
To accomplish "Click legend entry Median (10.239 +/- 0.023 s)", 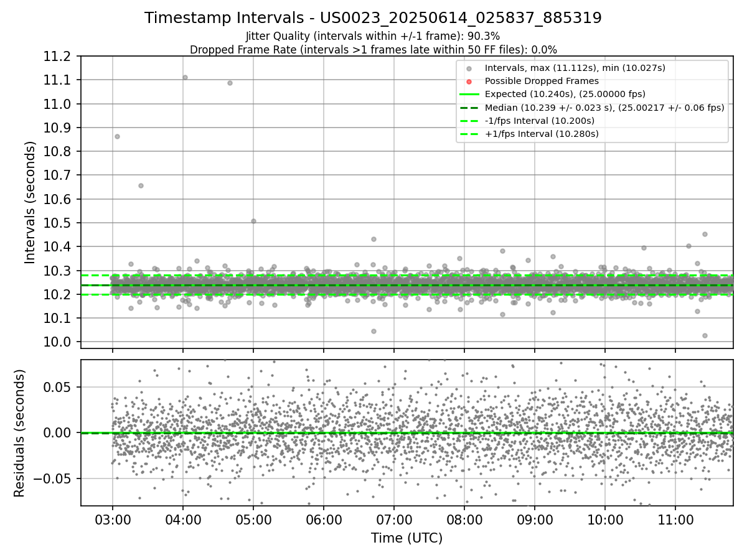I will click(x=604, y=107).
